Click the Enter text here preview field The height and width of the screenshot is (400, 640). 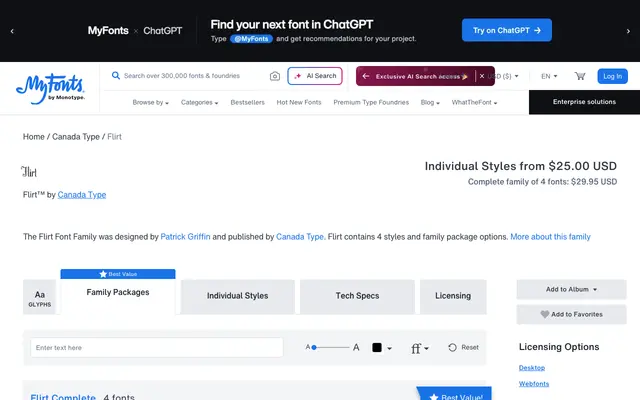click(x=157, y=348)
